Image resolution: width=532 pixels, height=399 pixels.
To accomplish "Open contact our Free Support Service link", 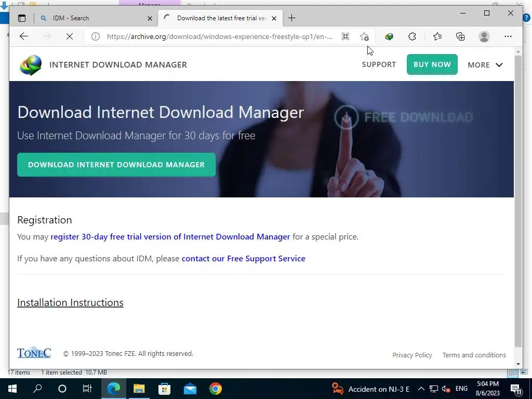I will point(244,259).
